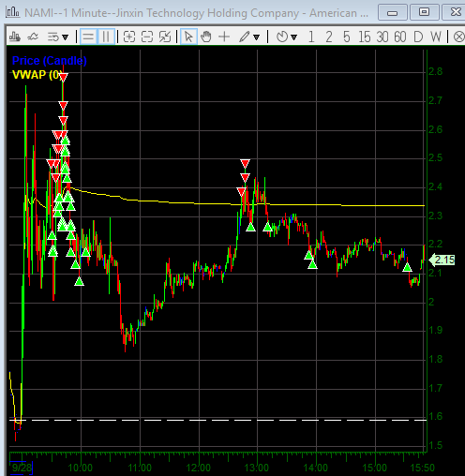Click the chart window icon in title bar
Image resolution: width=465 pixels, height=476 pixels.
click(x=13, y=12)
